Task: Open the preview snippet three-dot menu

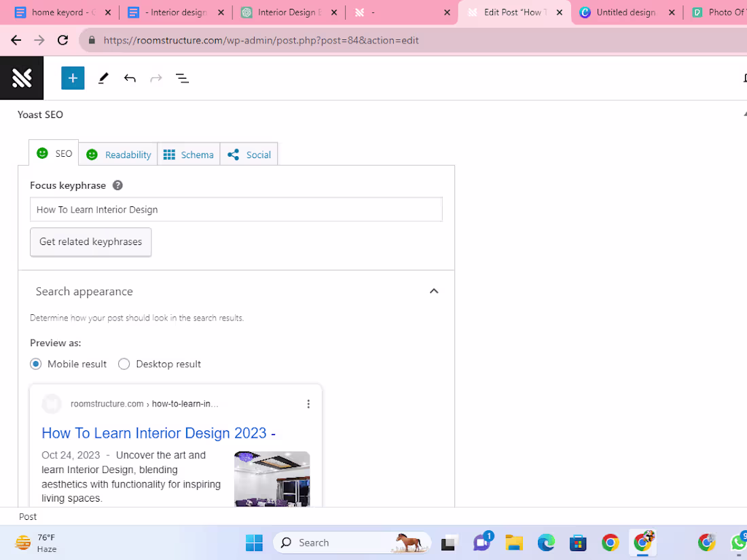Action: 308,403
